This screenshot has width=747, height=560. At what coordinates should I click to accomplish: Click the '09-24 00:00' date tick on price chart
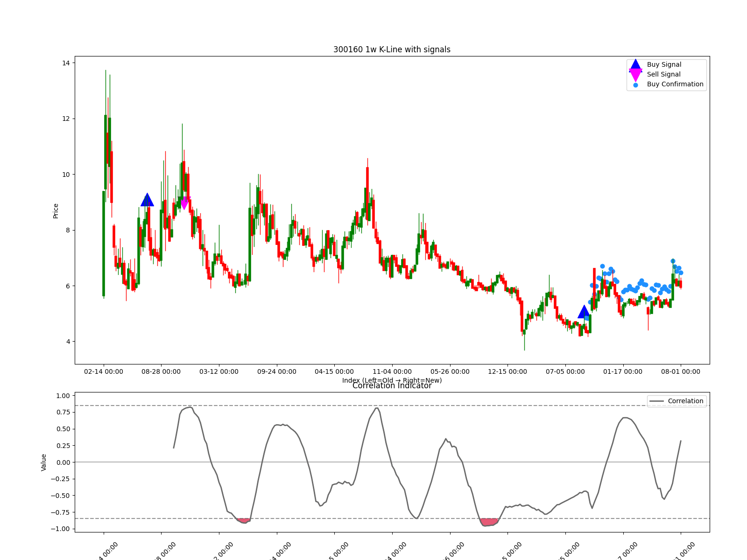[x=277, y=372]
